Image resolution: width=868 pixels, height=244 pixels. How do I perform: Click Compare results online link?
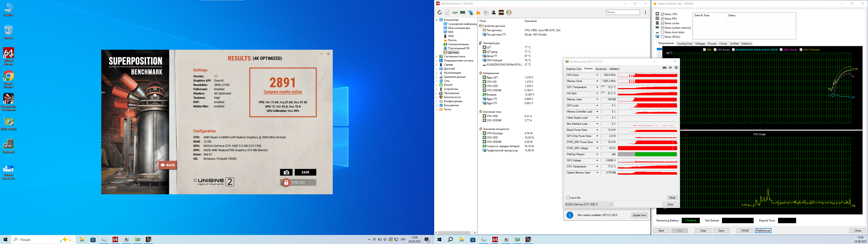283,92
